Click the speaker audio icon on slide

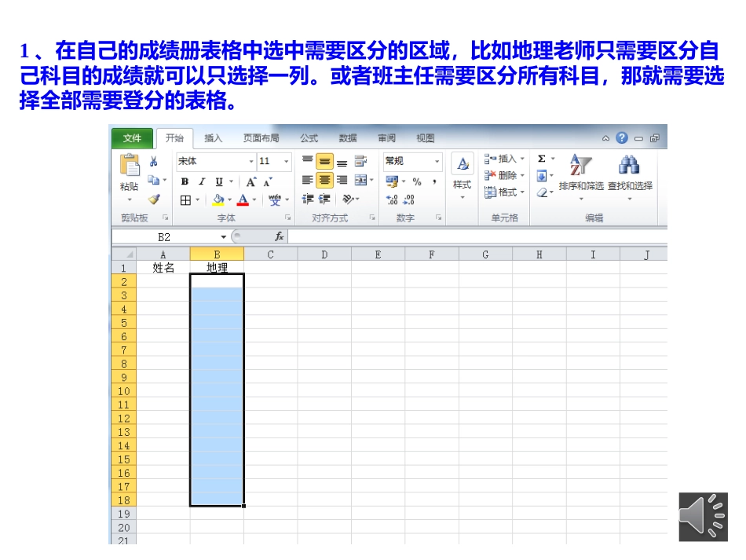(x=703, y=517)
